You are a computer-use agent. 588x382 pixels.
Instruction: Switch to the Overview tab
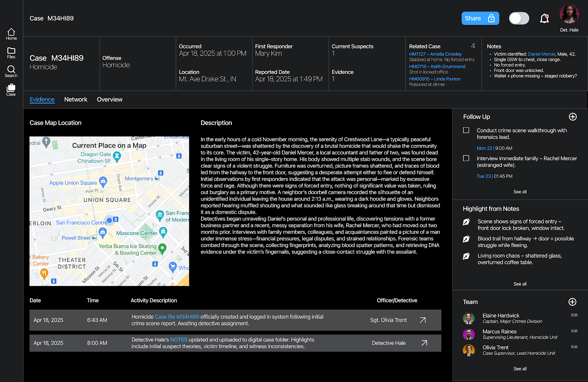[110, 99]
